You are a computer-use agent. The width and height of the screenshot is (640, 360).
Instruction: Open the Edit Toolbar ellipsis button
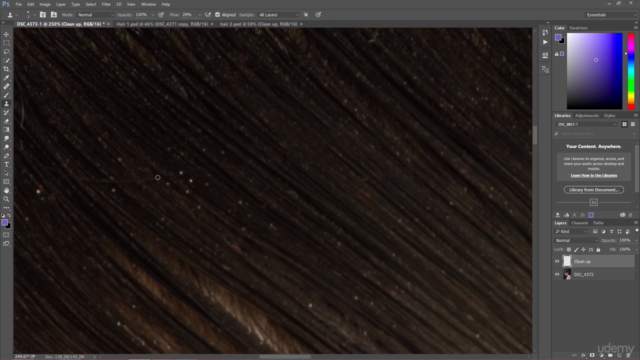click(6, 208)
